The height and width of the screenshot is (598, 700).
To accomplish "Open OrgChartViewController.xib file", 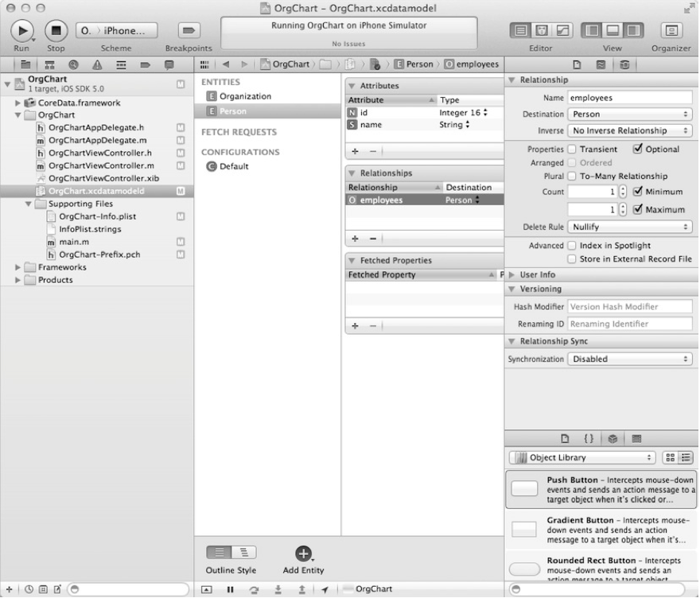I will [103, 178].
